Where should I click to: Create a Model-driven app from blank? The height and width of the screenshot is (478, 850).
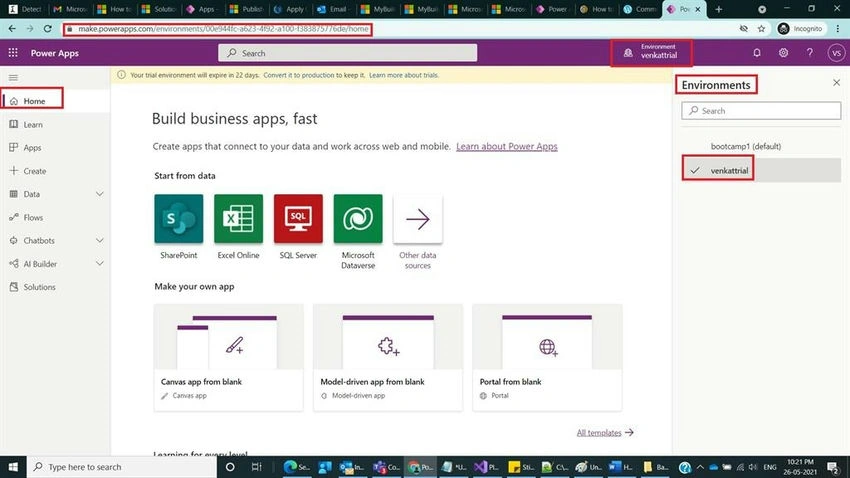pos(388,357)
